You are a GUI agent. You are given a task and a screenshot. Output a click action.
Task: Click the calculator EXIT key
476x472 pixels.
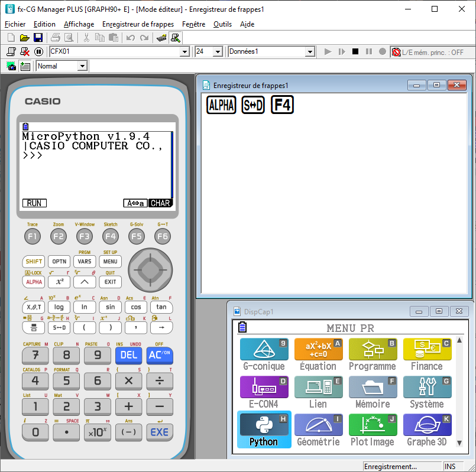[x=110, y=282]
